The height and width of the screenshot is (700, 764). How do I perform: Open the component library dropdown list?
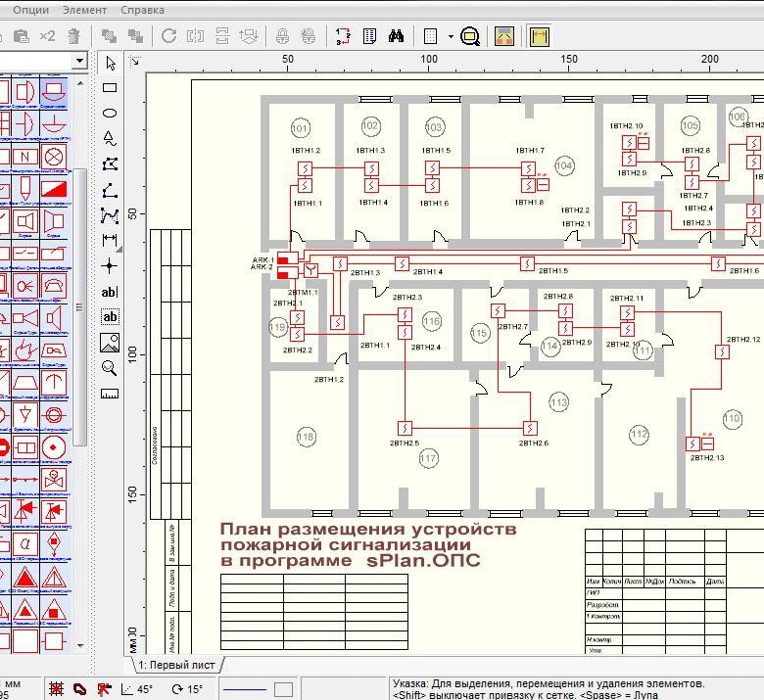[78, 62]
